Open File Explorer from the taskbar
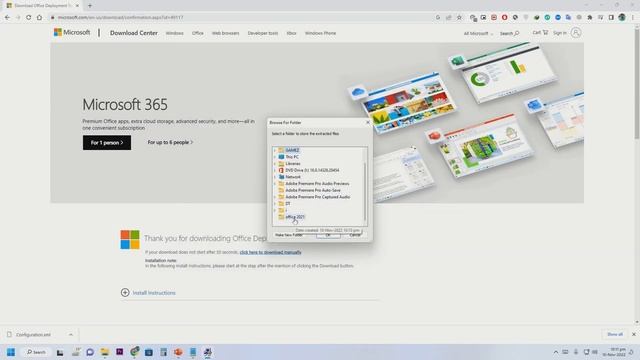 pos(104,352)
